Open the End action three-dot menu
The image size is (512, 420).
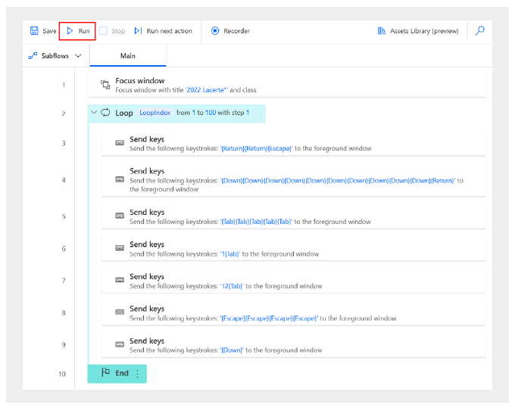(x=137, y=373)
